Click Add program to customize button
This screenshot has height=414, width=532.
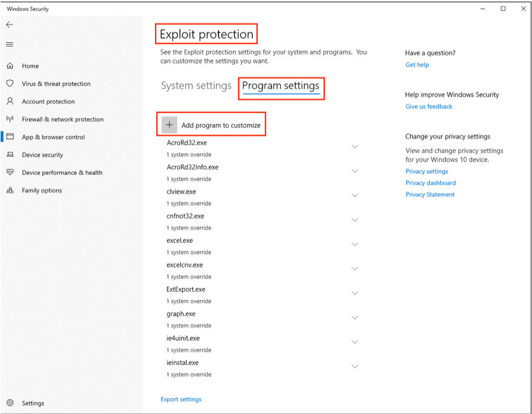pos(211,125)
